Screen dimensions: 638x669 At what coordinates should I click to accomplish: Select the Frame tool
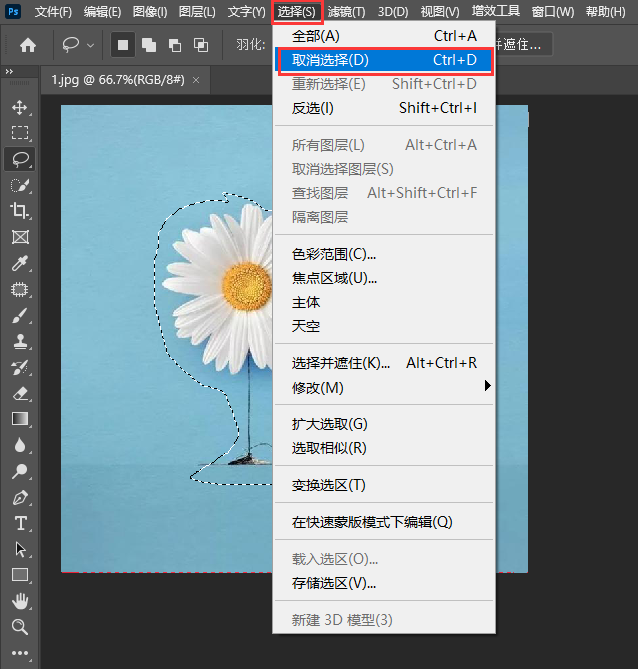tap(20, 237)
